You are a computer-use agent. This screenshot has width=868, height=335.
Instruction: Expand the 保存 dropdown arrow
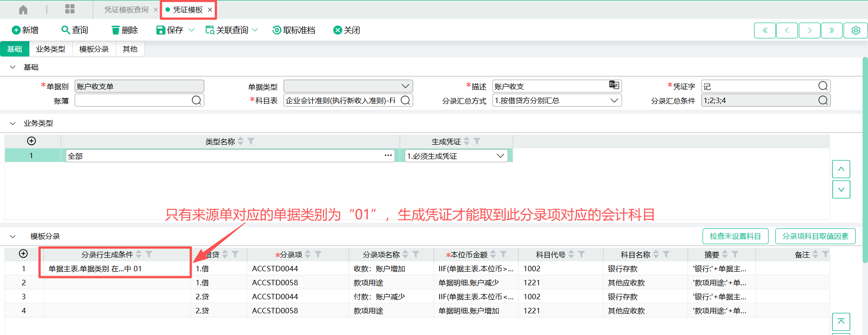coord(192,30)
